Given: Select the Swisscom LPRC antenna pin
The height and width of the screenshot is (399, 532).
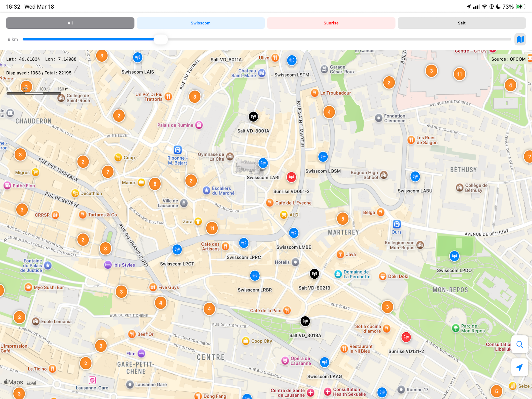Looking at the screenshot, I should click(x=244, y=243).
